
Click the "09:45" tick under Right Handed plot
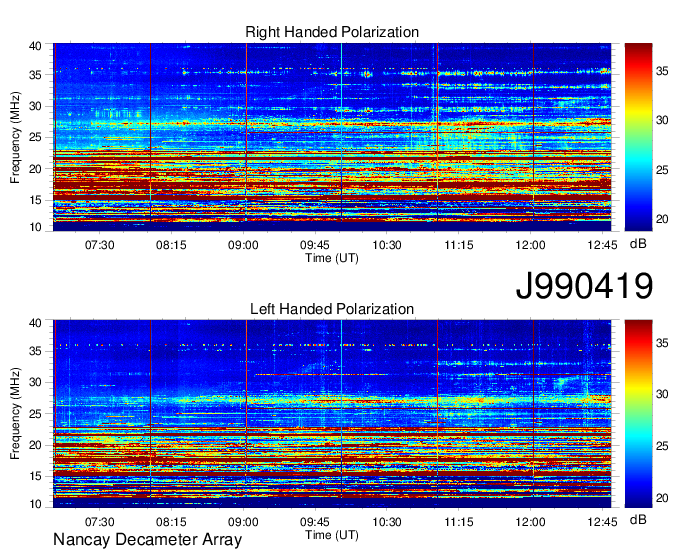pos(315,245)
